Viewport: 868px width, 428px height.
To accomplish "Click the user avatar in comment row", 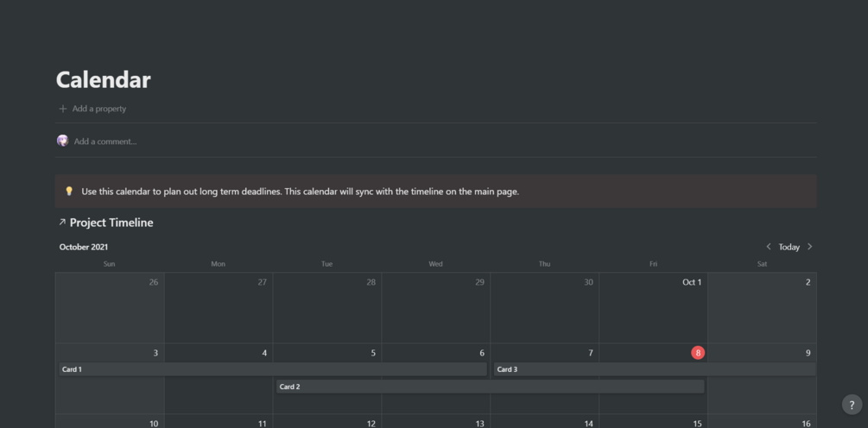I will click(62, 141).
